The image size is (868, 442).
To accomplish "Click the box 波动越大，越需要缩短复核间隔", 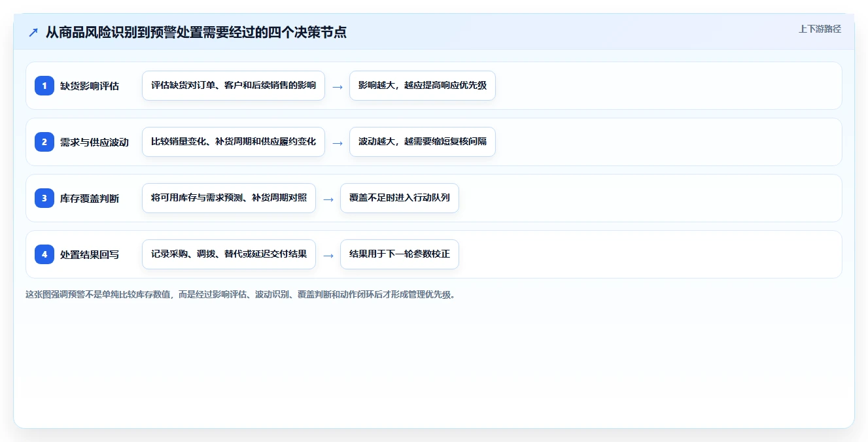I will tap(423, 142).
